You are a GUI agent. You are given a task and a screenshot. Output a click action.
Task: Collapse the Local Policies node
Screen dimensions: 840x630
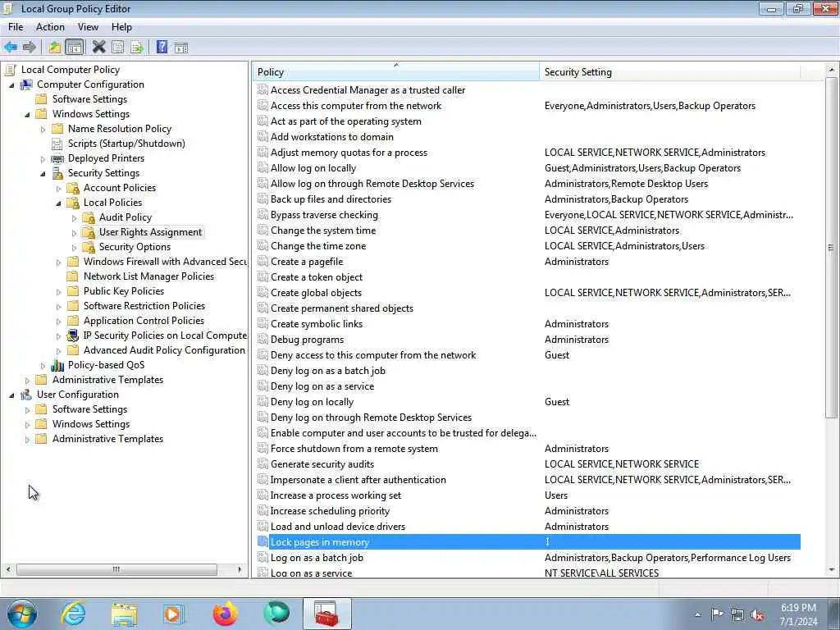coord(58,203)
